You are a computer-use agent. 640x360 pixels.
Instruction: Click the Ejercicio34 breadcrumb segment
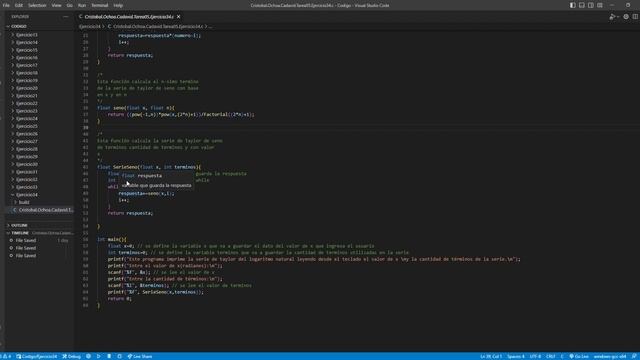pyautogui.click(x=89, y=26)
